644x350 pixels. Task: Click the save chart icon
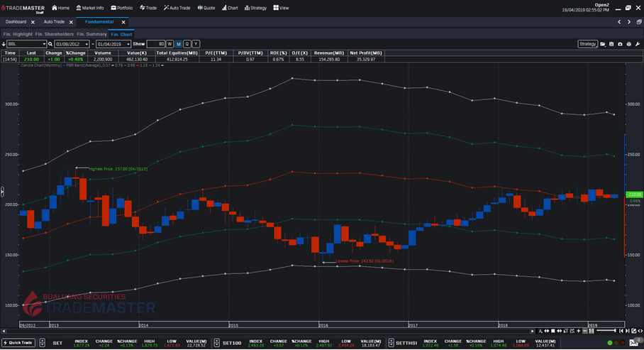coord(611,44)
